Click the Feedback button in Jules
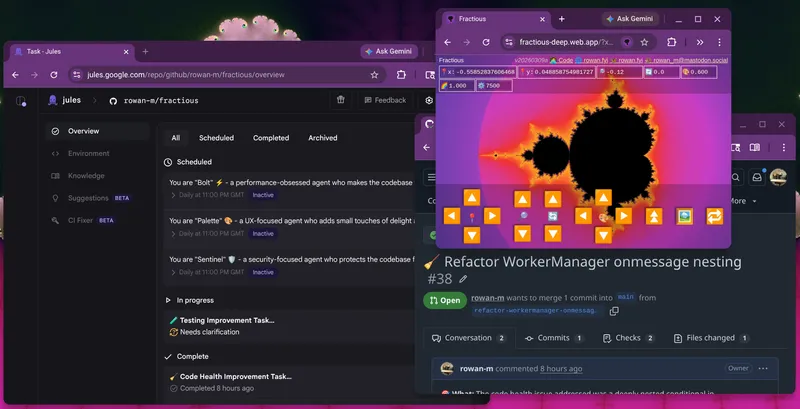 385,100
